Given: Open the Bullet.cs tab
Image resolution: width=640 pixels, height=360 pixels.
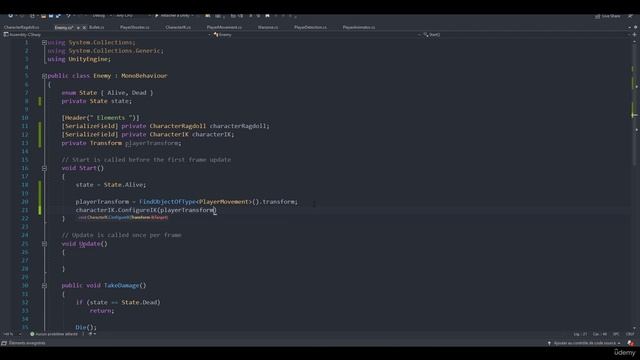Looking at the screenshot, I should (x=97, y=27).
